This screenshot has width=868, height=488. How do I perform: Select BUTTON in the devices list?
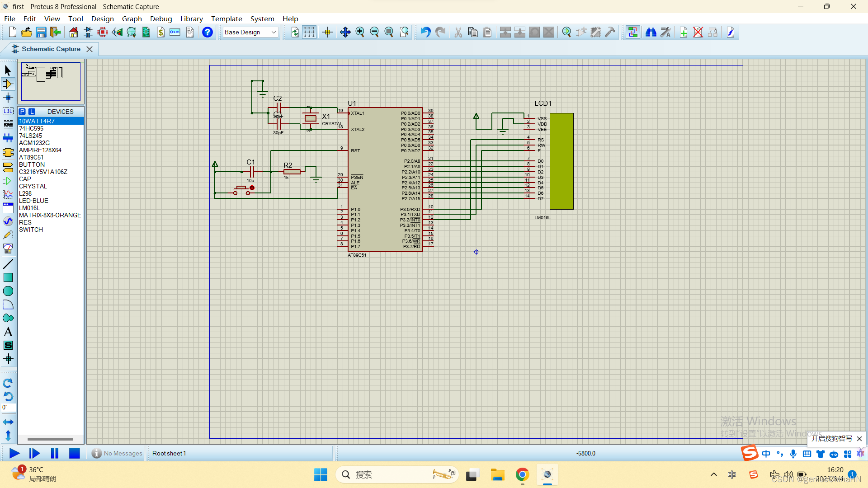click(x=32, y=164)
